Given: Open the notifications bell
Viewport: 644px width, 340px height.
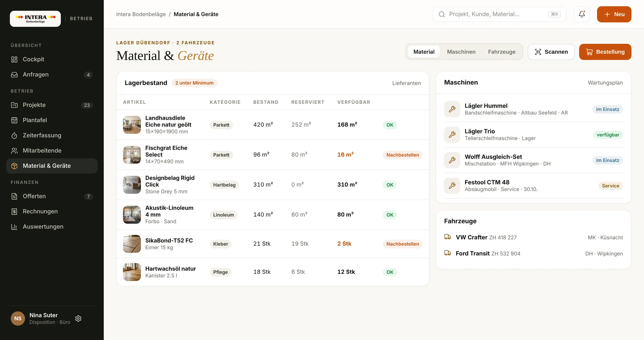Looking at the screenshot, I should tap(582, 14).
